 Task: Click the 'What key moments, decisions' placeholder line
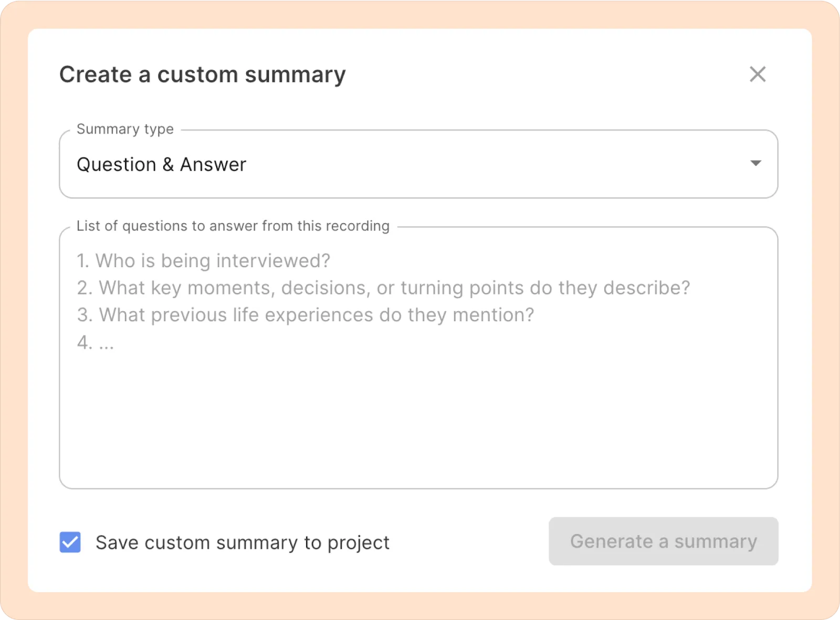(383, 288)
